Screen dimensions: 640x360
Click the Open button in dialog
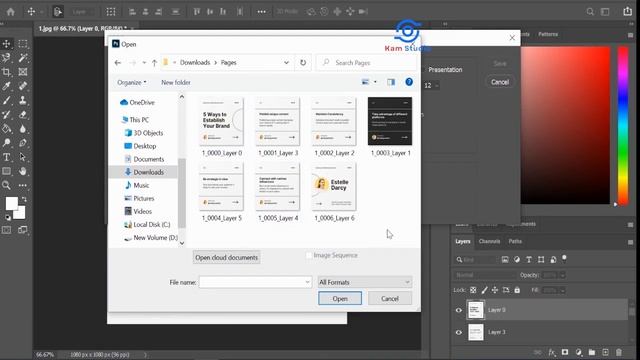point(340,298)
